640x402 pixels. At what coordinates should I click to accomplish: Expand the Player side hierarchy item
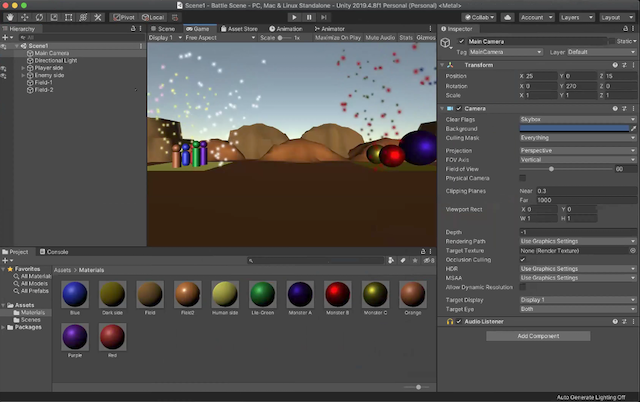[x=22, y=68]
